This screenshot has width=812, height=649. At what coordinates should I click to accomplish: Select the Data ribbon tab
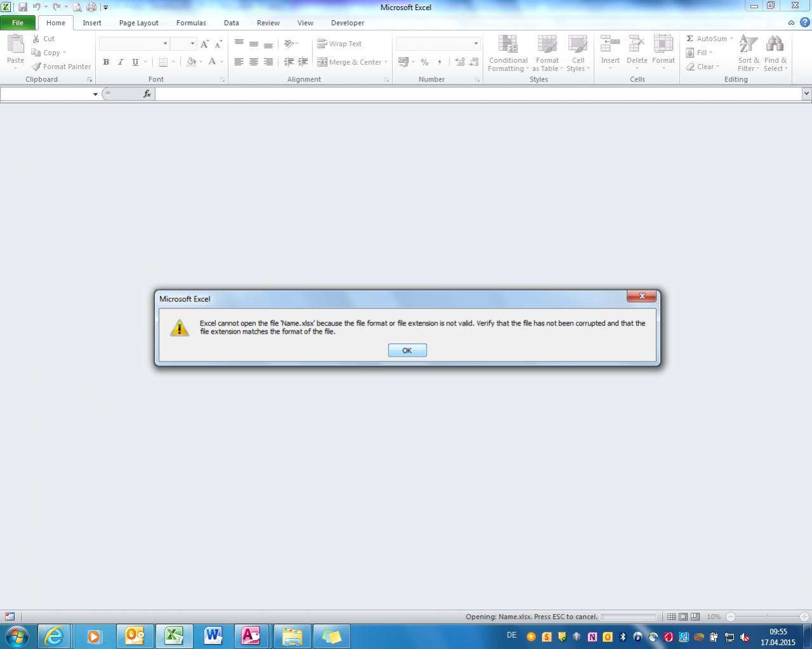(232, 23)
